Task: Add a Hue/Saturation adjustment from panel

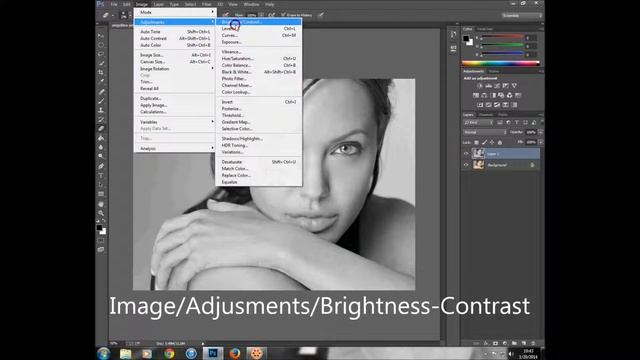Action: pyautogui.click(x=476, y=95)
